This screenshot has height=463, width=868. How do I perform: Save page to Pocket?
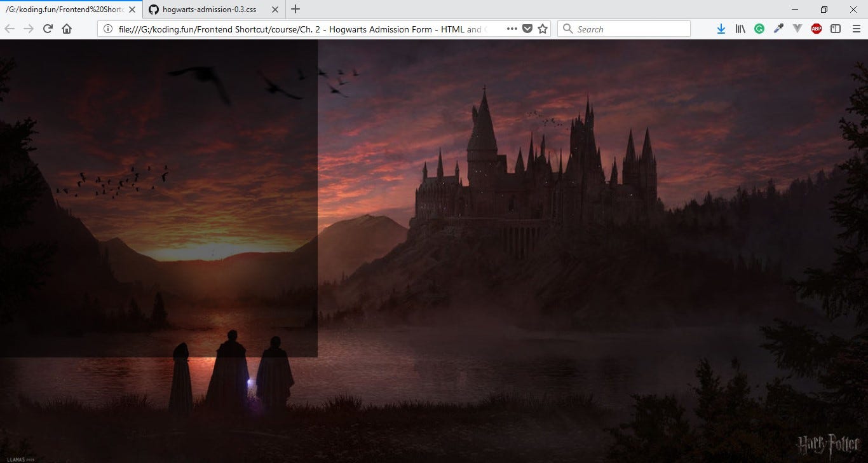click(x=527, y=29)
